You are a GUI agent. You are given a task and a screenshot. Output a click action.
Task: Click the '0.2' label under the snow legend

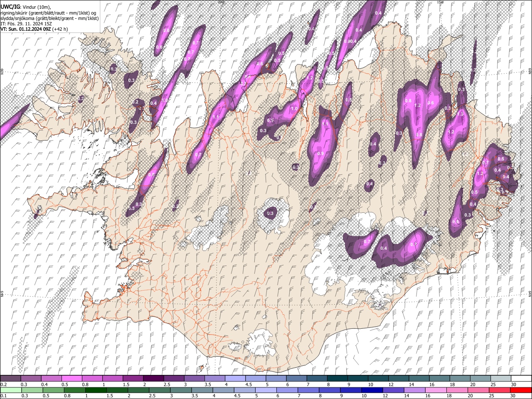click(x=3, y=384)
